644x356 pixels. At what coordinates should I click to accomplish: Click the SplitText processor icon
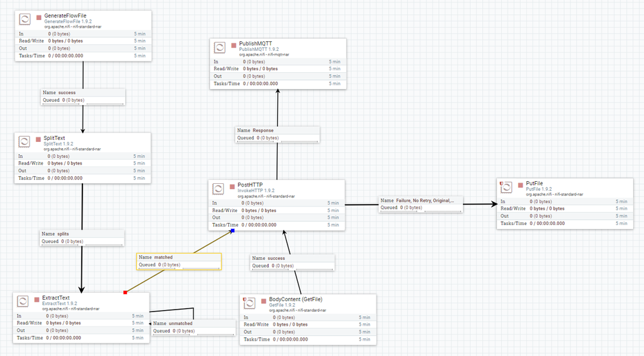[x=24, y=142]
